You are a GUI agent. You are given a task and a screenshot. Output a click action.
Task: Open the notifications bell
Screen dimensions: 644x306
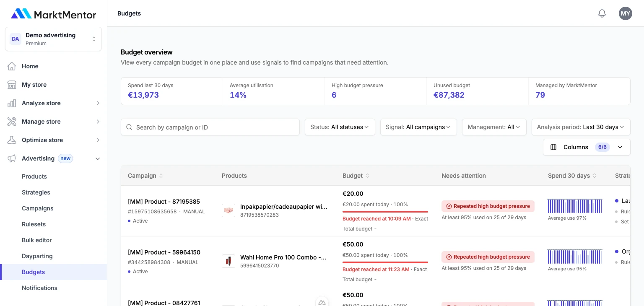point(602,13)
